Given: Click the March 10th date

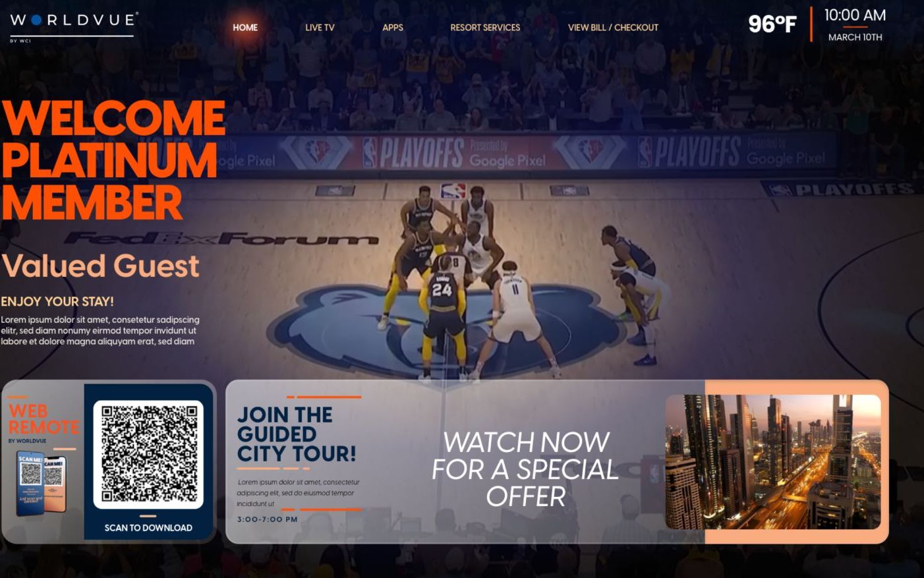Looking at the screenshot, I should 855,38.
